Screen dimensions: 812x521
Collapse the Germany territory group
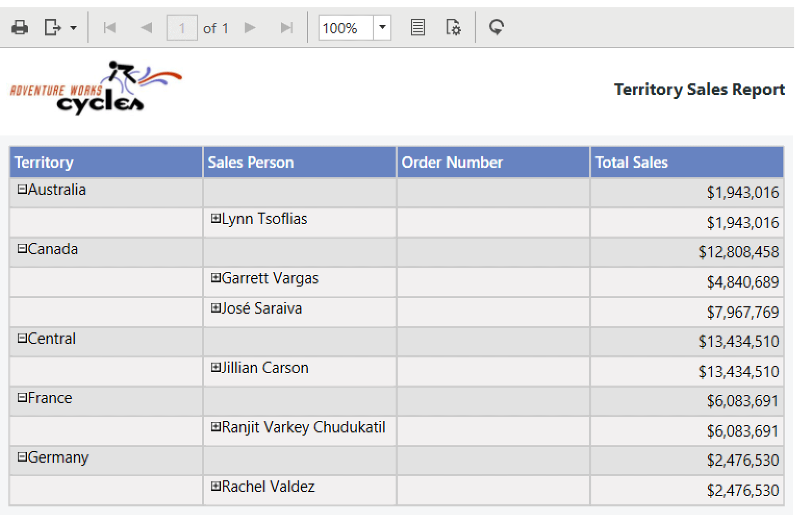tap(22, 457)
